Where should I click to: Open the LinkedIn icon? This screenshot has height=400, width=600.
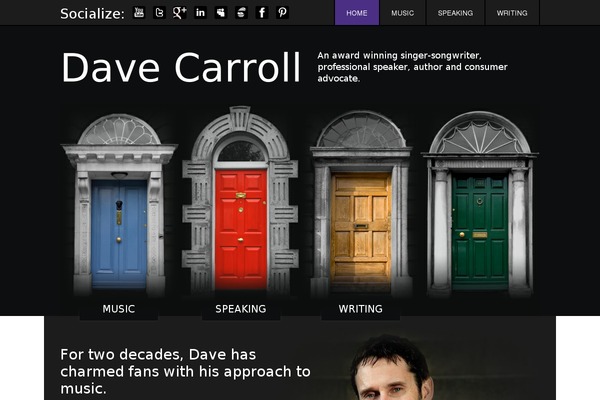(x=200, y=13)
